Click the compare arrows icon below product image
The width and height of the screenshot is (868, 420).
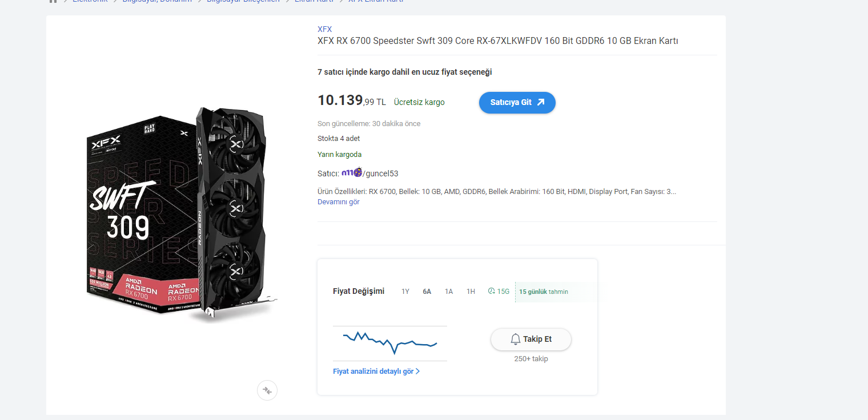coord(267,390)
